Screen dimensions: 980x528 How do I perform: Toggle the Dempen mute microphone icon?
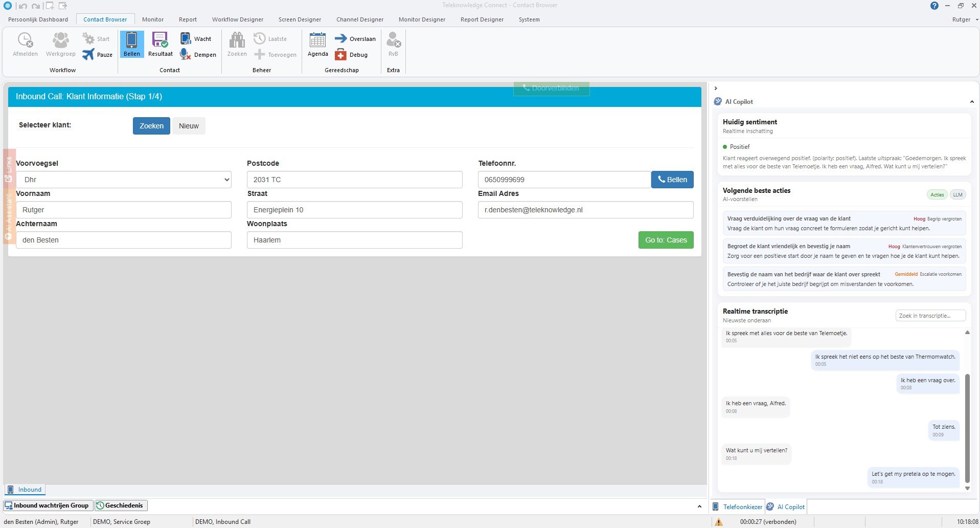185,54
